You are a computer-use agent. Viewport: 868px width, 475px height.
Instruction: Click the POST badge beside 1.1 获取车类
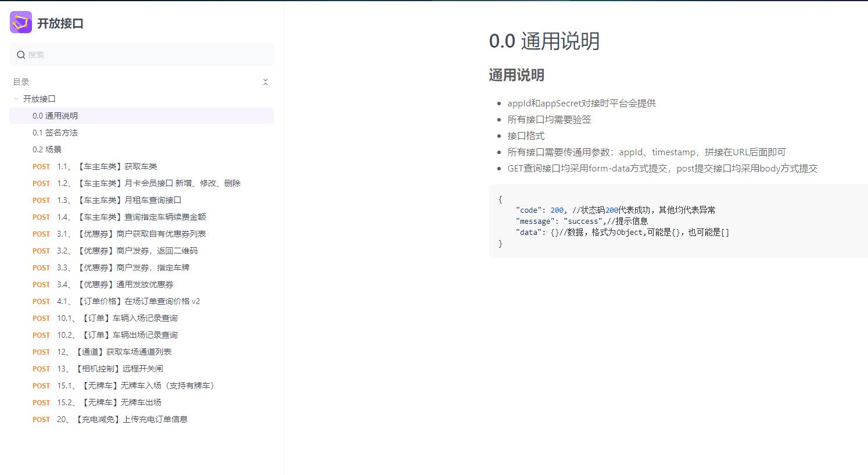[x=41, y=166]
